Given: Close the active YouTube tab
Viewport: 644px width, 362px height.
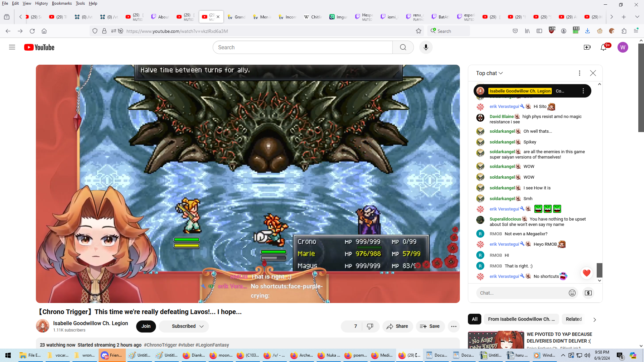Looking at the screenshot, I should click(218, 17).
